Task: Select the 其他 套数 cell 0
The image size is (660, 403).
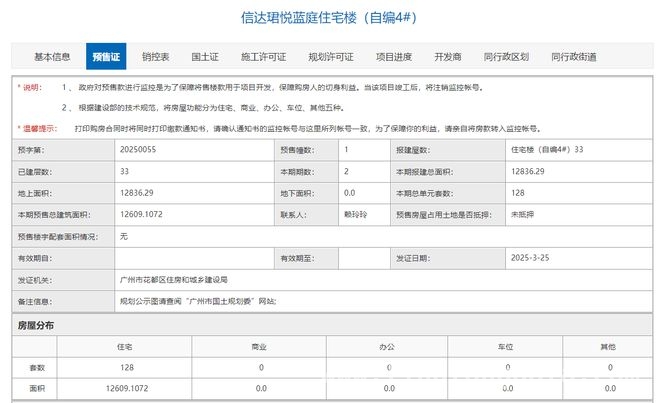Action: pos(610,368)
